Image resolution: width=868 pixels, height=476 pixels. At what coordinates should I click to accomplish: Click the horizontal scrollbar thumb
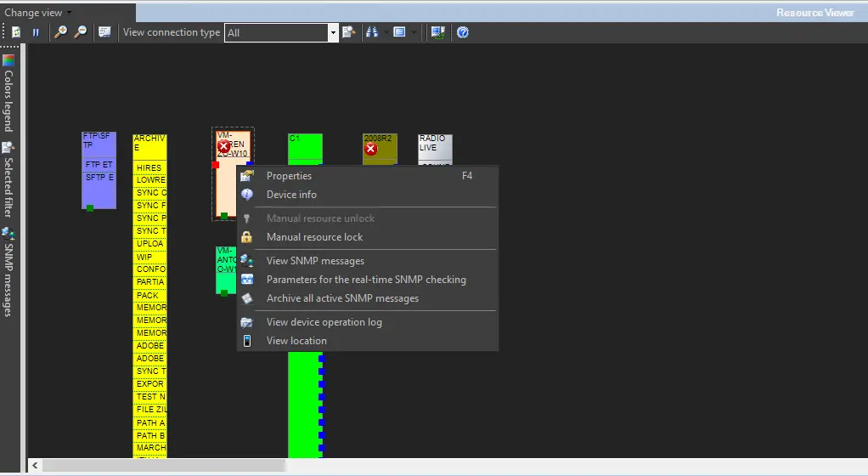[x=163, y=465]
